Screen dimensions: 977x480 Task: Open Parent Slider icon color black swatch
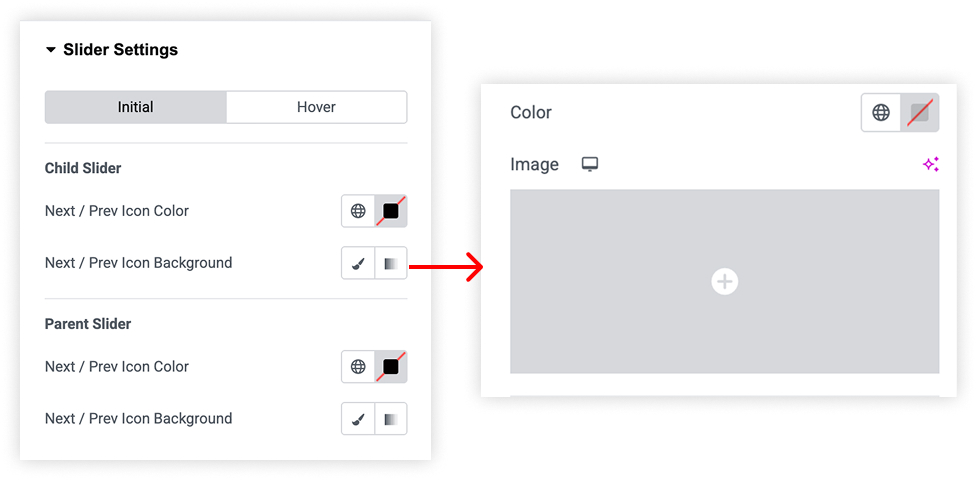click(391, 367)
